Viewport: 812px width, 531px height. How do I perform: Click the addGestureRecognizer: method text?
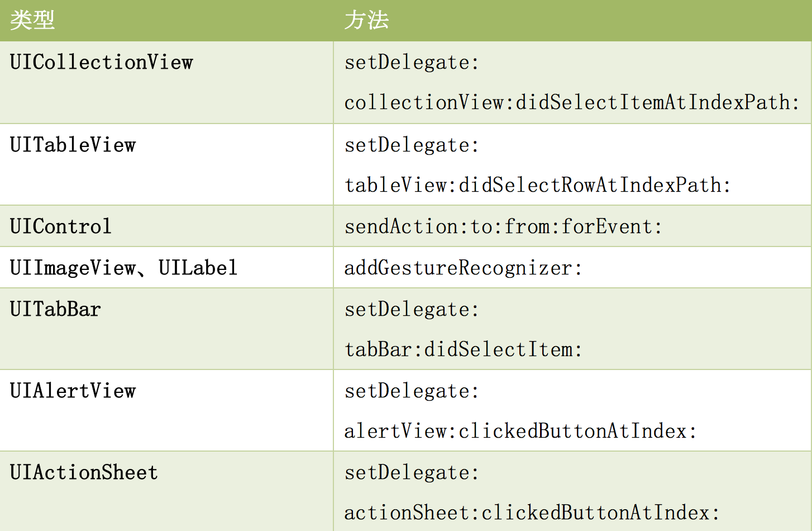[x=463, y=268]
